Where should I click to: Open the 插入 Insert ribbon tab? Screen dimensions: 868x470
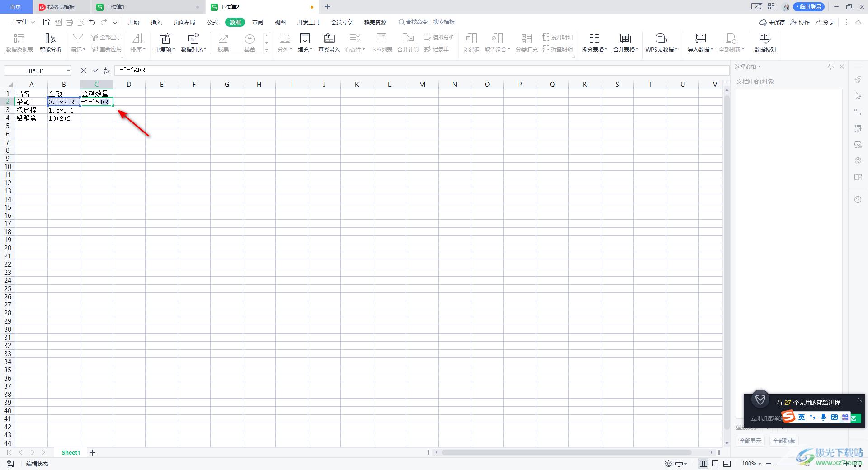click(x=156, y=22)
